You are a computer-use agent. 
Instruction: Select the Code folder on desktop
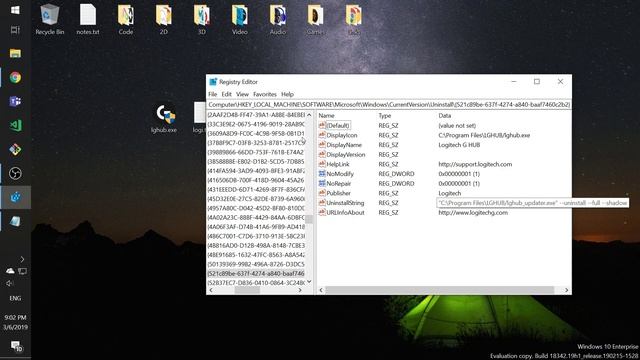coord(126,19)
